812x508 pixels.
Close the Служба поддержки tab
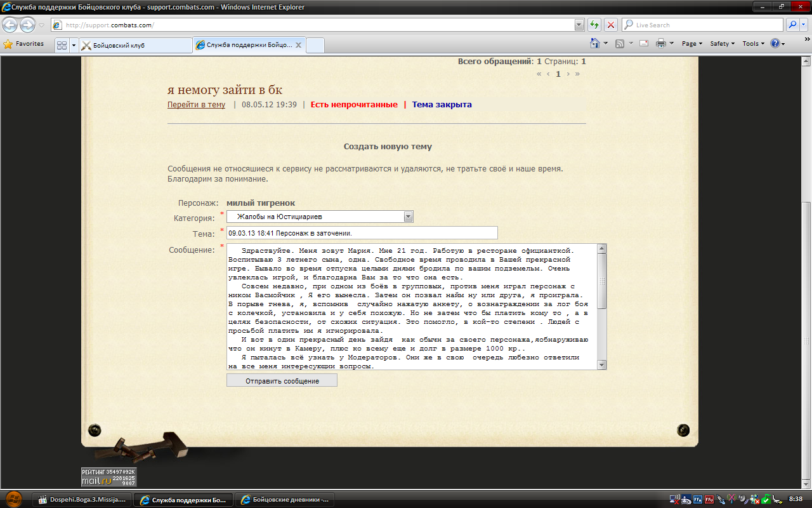coord(298,46)
